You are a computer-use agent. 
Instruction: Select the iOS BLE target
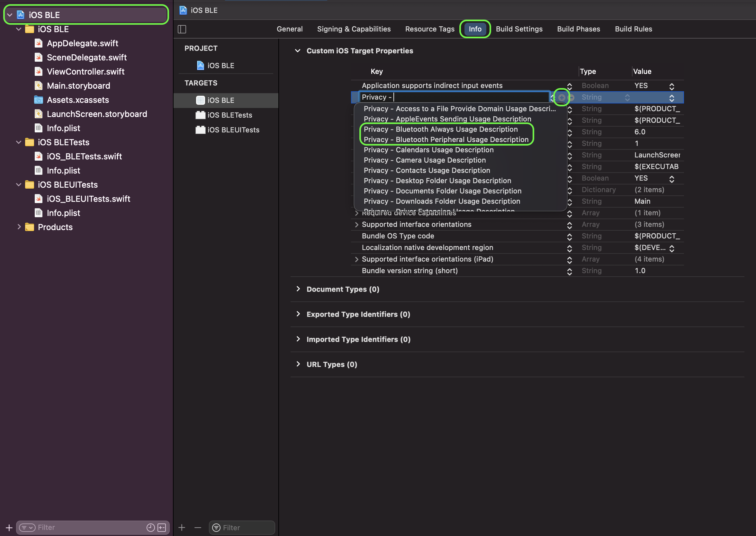click(x=226, y=100)
